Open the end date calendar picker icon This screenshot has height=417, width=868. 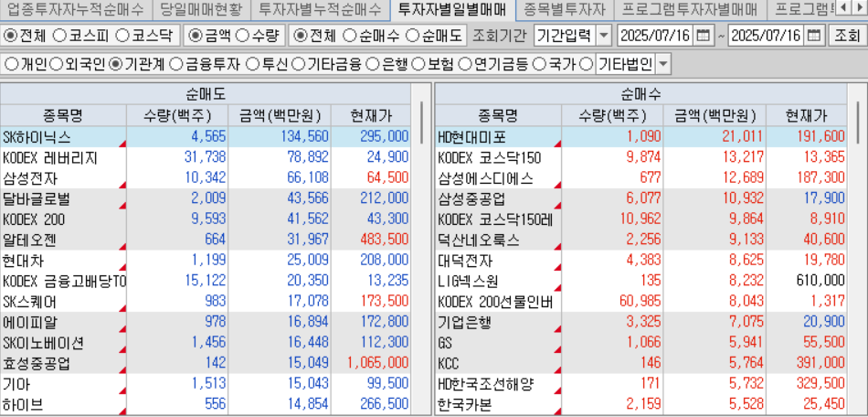click(814, 36)
